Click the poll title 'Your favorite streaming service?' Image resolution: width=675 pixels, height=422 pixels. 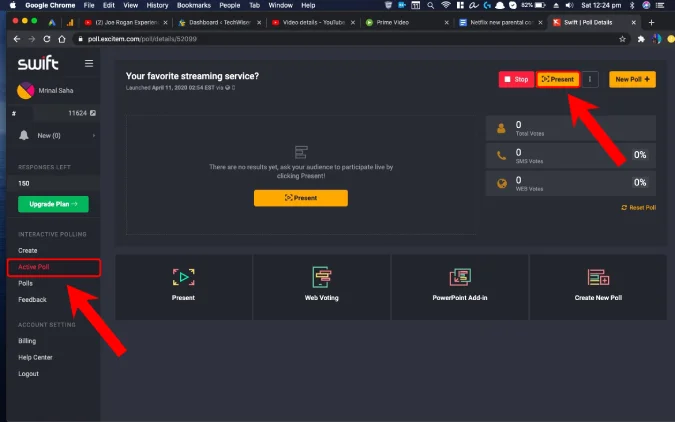192,76
